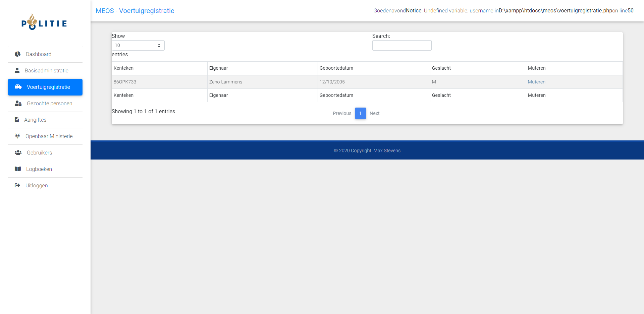Click the Next pagination button
Screen dimensions: 644x314
374,113
